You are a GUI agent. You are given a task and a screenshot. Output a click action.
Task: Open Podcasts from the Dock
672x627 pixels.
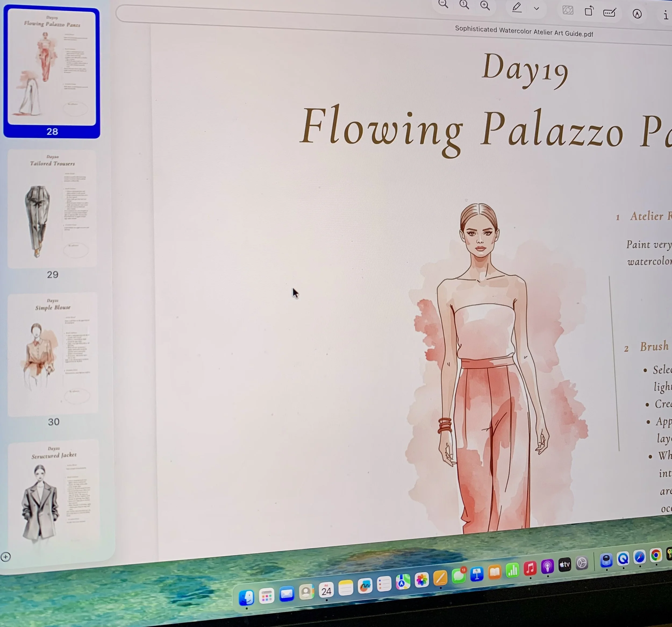[x=547, y=567]
